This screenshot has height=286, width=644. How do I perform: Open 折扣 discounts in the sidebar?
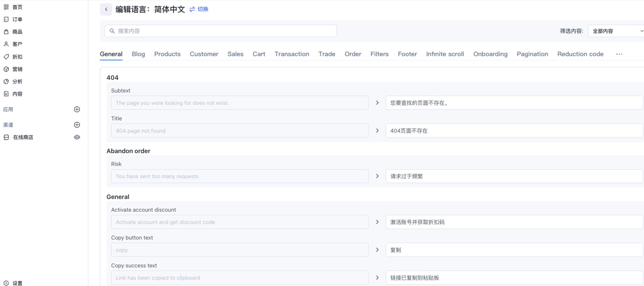(x=17, y=57)
